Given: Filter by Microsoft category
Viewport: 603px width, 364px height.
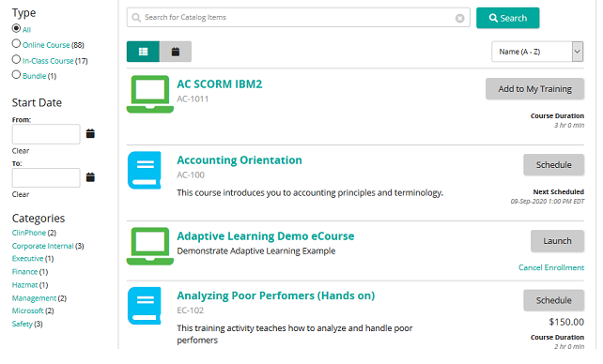Looking at the screenshot, I should click(27, 311).
